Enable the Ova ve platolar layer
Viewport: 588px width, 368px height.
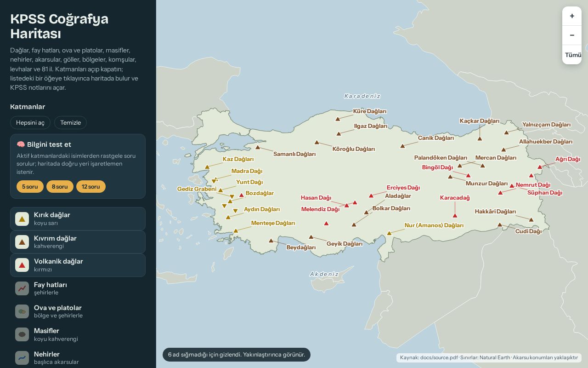click(78, 311)
